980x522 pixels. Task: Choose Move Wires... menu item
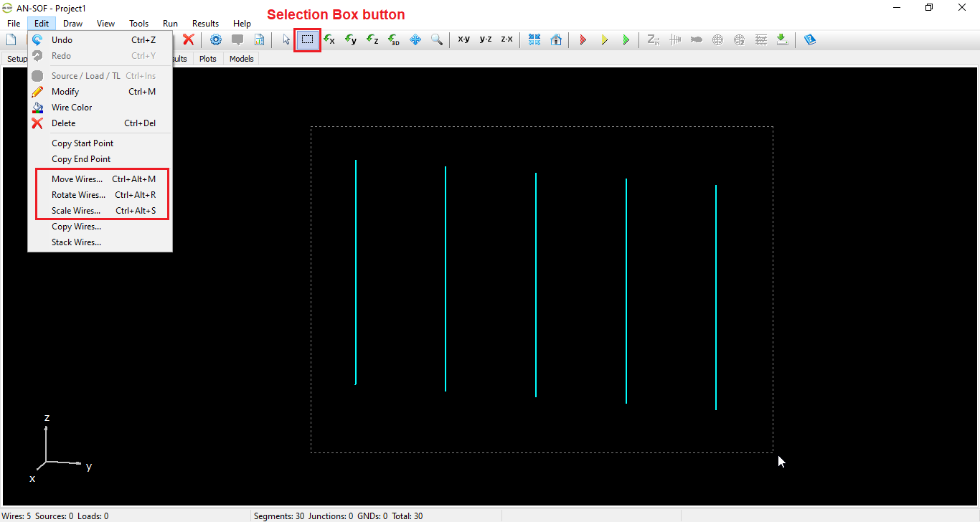100,179
